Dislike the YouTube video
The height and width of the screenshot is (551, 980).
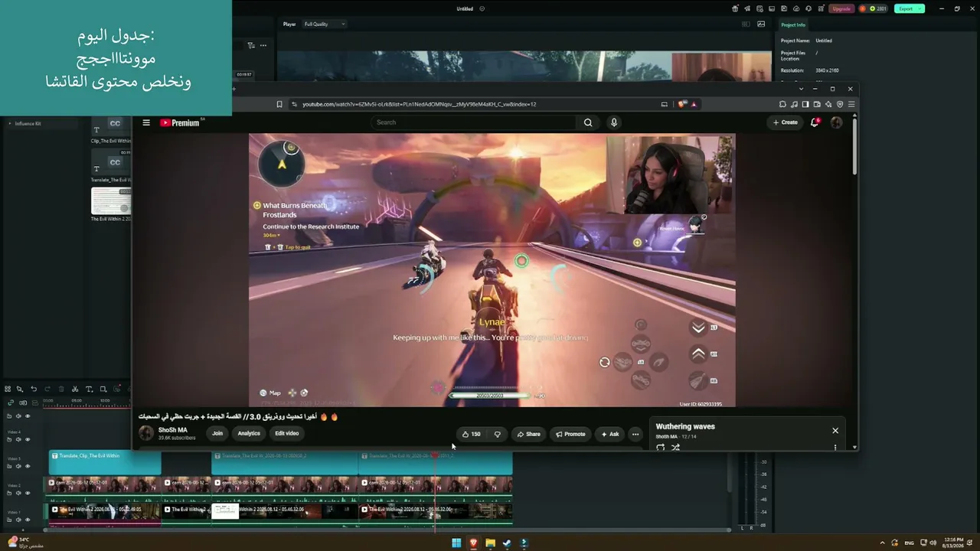(x=498, y=434)
